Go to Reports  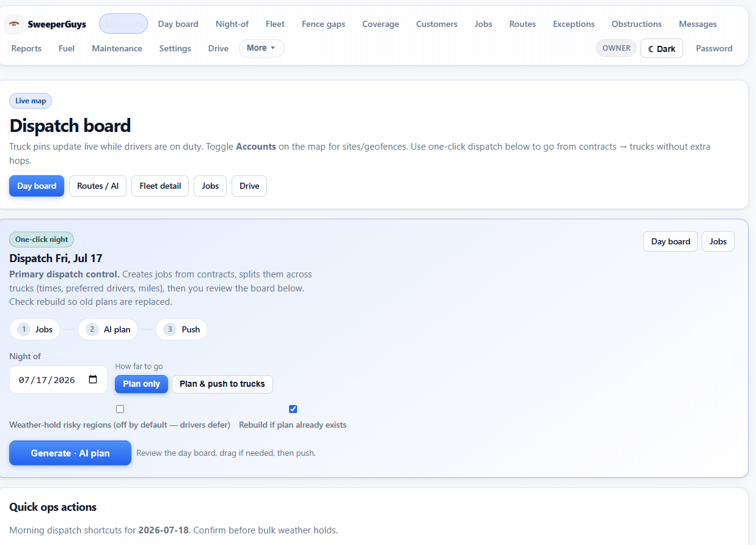click(26, 48)
